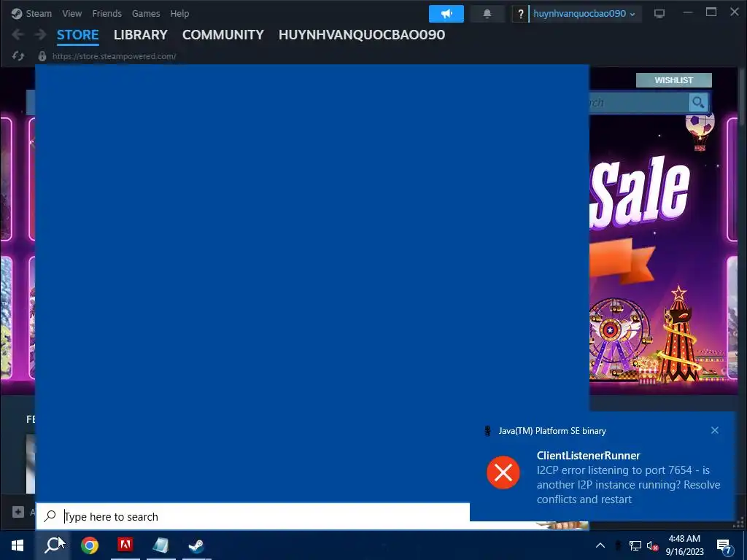Screen dimensions: 747x560
Task: Open Adobe app from the taskbar
Action: [x=125, y=545]
